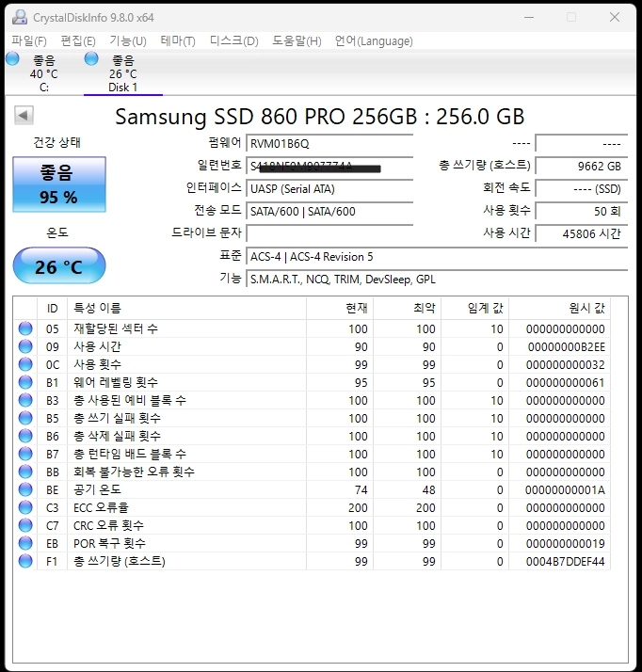This screenshot has width=642, height=672.
Task: Click the 특성 이름 column header
Action: point(186,308)
